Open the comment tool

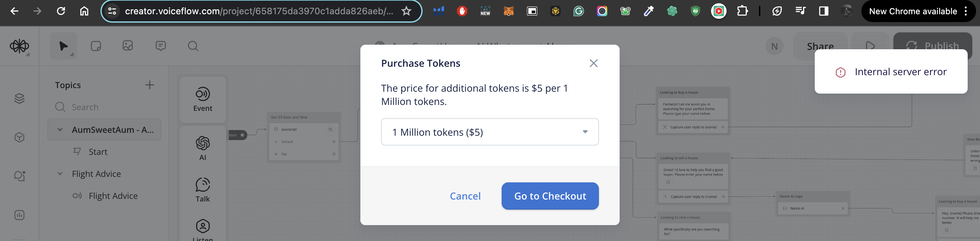(160, 46)
